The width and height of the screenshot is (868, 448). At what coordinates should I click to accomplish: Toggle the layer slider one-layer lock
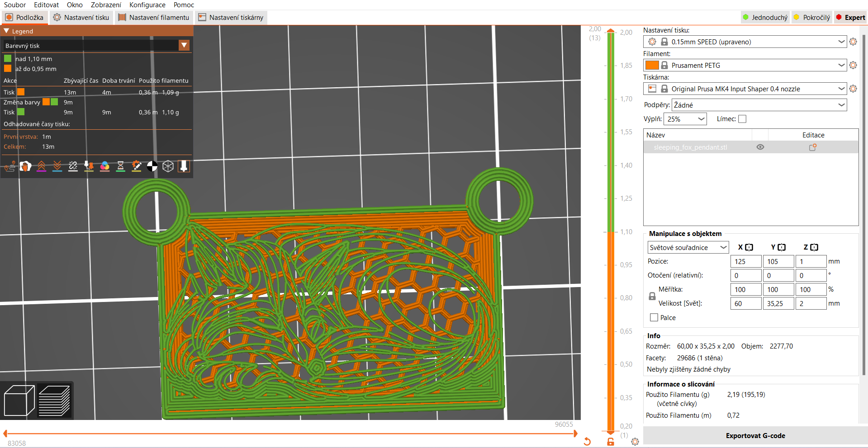point(611,442)
